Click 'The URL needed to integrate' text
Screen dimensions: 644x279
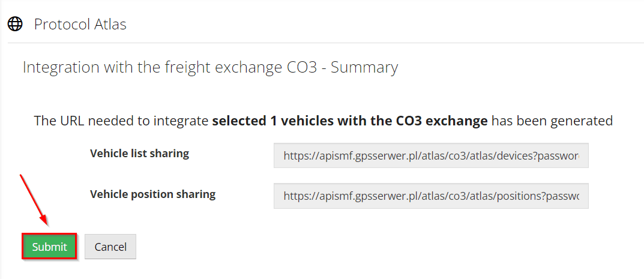click(x=121, y=121)
